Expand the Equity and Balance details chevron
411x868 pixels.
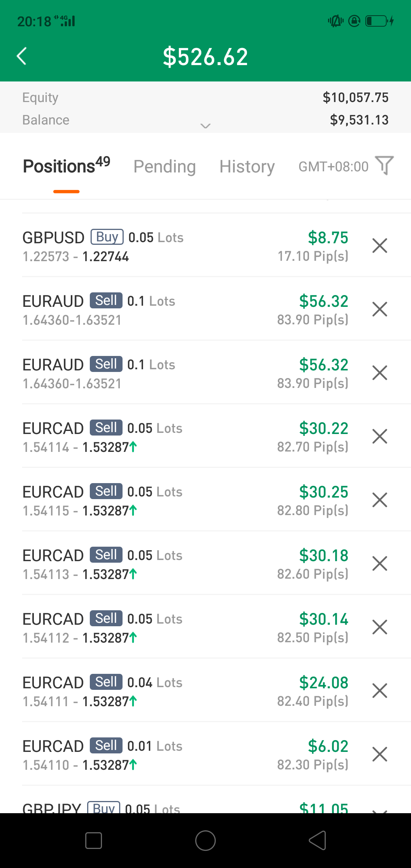(x=205, y=126)
